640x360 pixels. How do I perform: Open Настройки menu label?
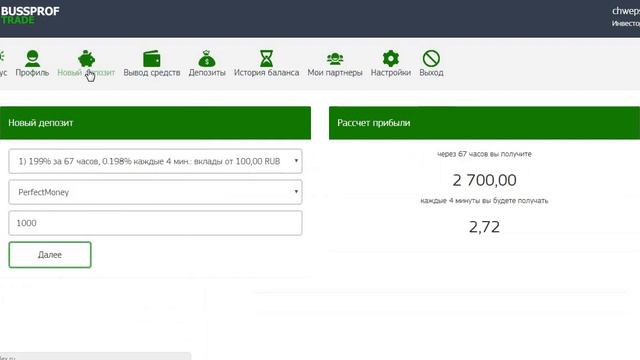[391, 73]
